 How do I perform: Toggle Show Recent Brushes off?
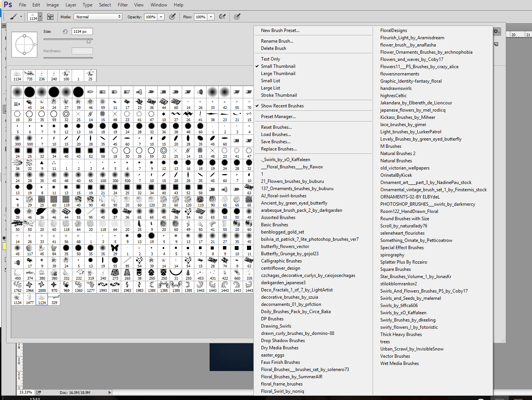pyautogui.click(x=282, y=106)
